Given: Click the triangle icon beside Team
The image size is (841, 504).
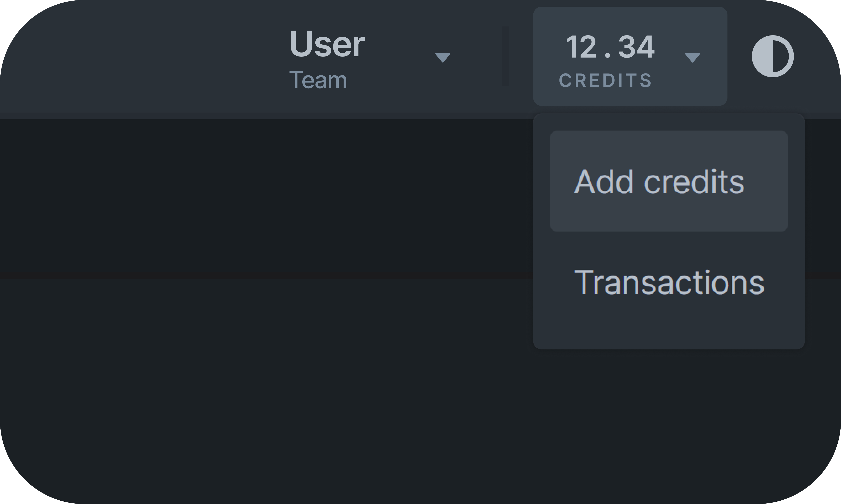Looking at the screenshot, I should tap(443, 57).
